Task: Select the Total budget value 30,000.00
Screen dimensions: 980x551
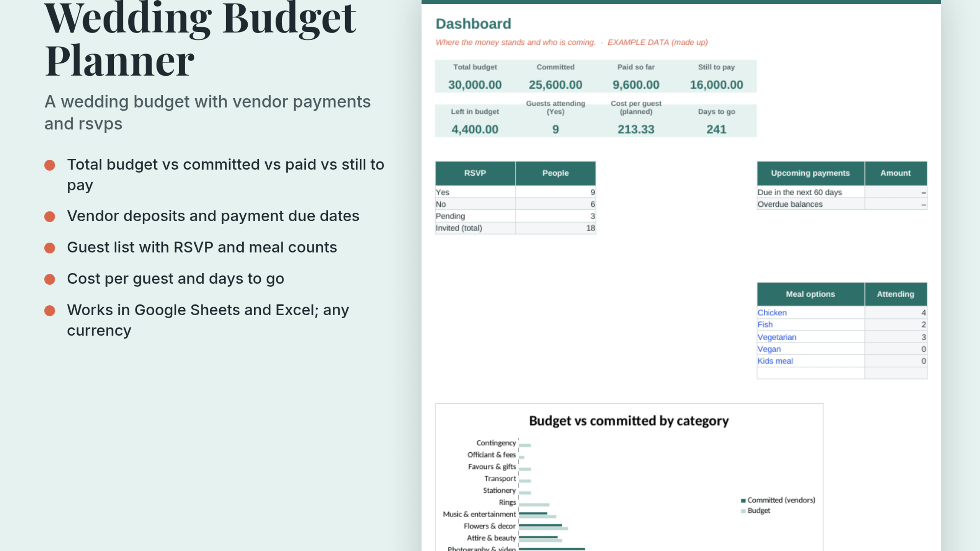Action: point(475,85)
